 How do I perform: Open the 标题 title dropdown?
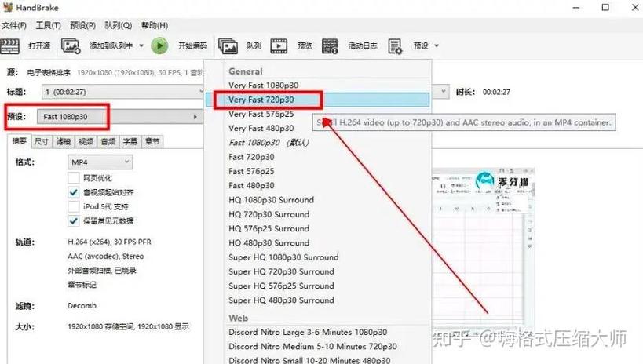coord(122,92)
